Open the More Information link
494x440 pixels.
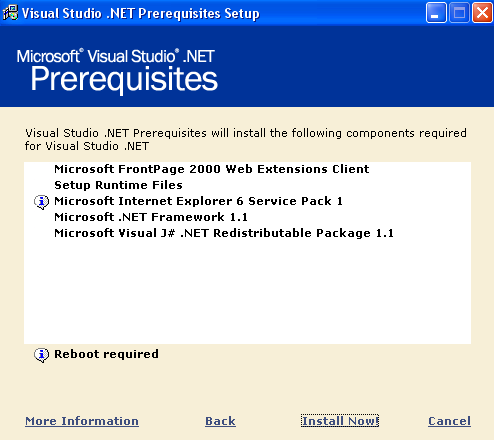coord(82,421)
